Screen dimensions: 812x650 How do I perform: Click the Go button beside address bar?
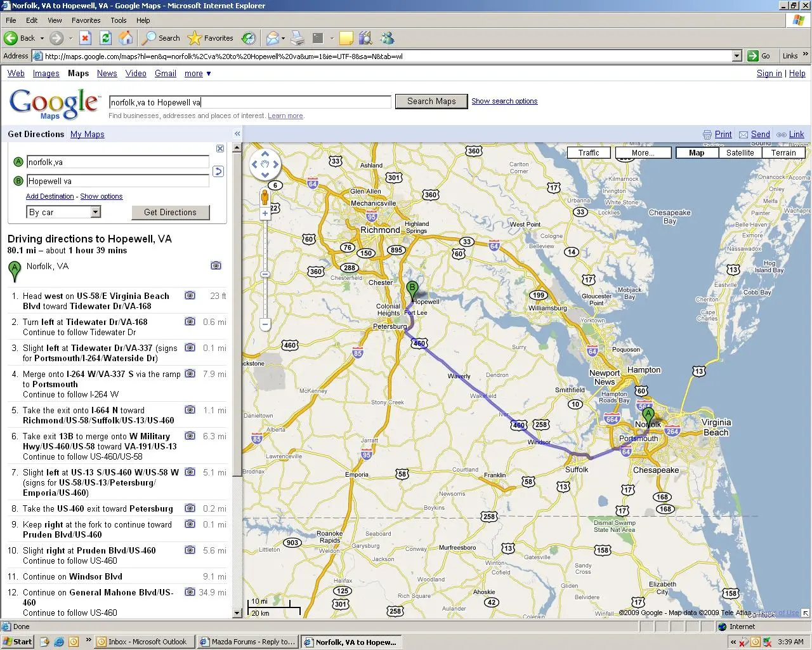point(760,56)
